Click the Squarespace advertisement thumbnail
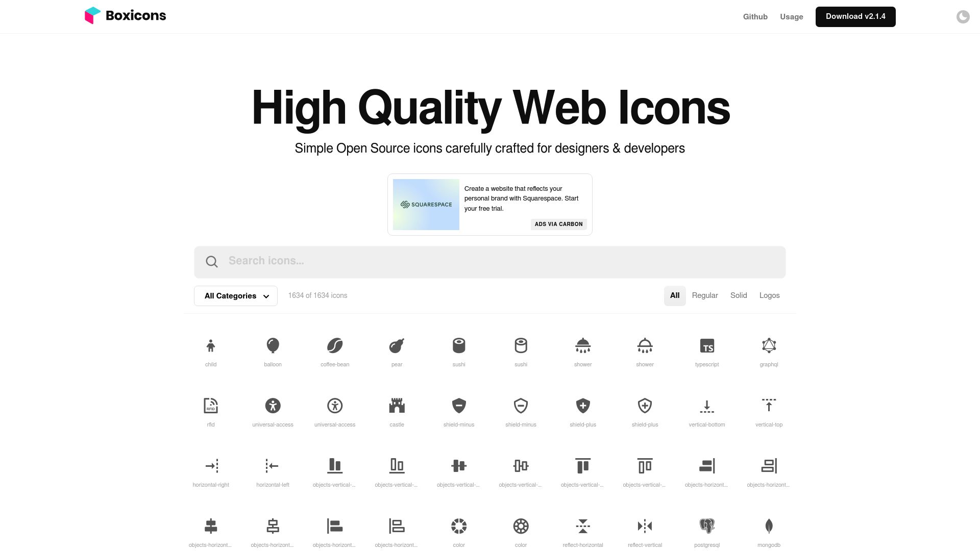Image resolution: width=980 pixels, height=551 pixels. click(x=426, y=204)
